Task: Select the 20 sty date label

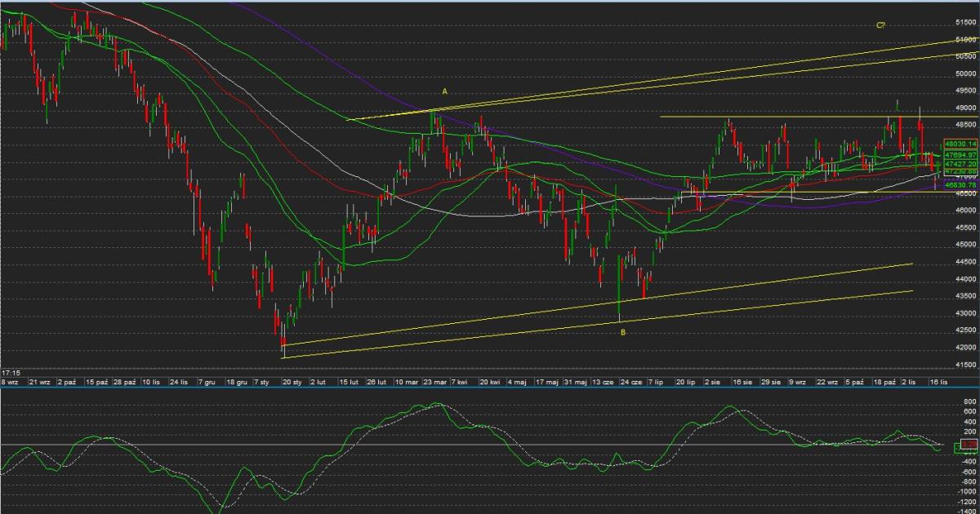Action: tap(292, 381)
